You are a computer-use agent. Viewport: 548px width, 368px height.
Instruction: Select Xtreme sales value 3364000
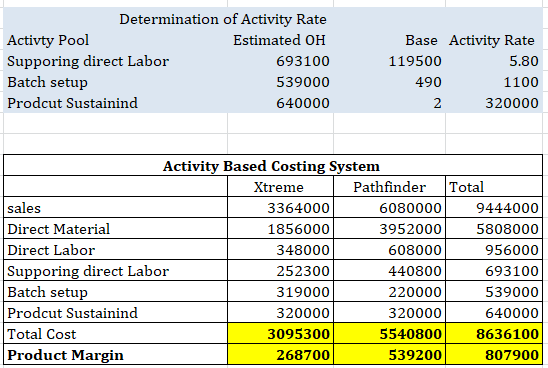pyautogui.click(x=298, y=208)
